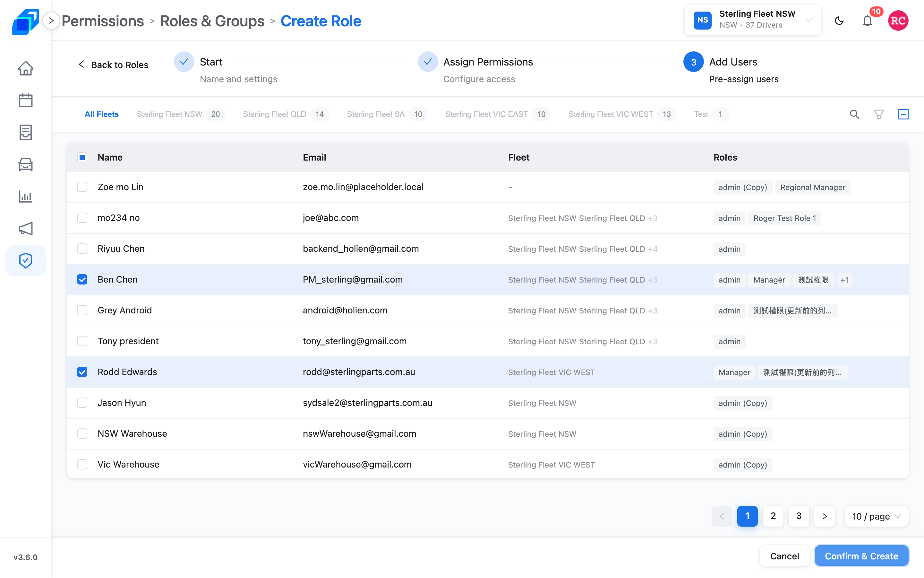Click the Fleet column header
Screen dimensions: 924x578
tap(518, 157)
